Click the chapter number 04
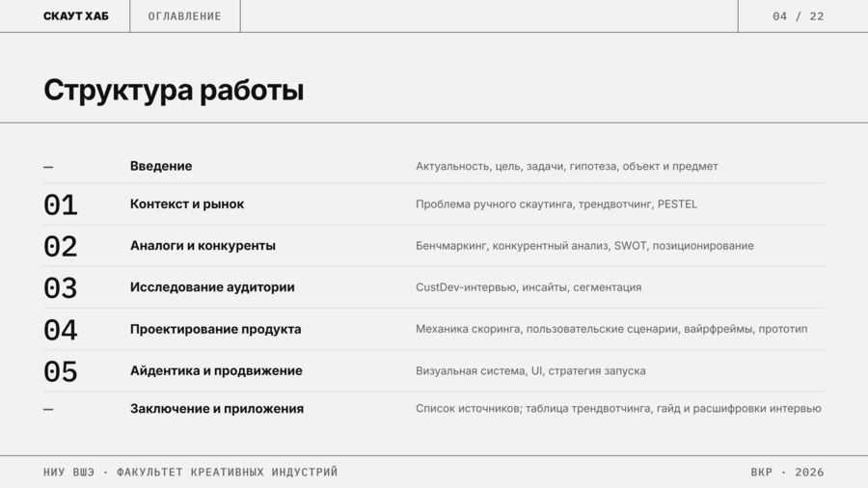 coord(61,330)
